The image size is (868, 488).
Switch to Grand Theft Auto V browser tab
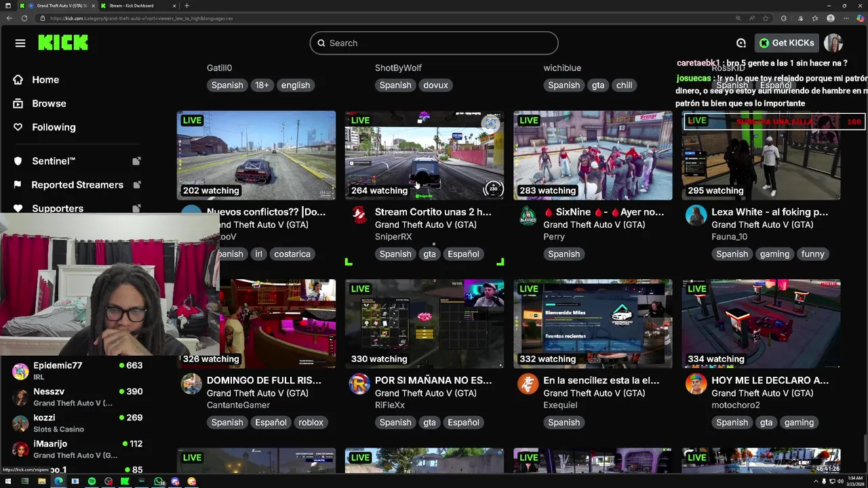[58, 5]
